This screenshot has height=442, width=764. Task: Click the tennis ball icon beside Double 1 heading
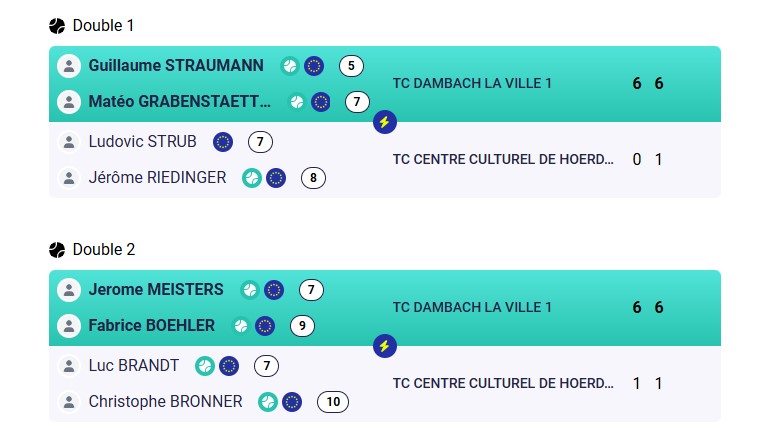pyautogui.click(x=57, y=26)
